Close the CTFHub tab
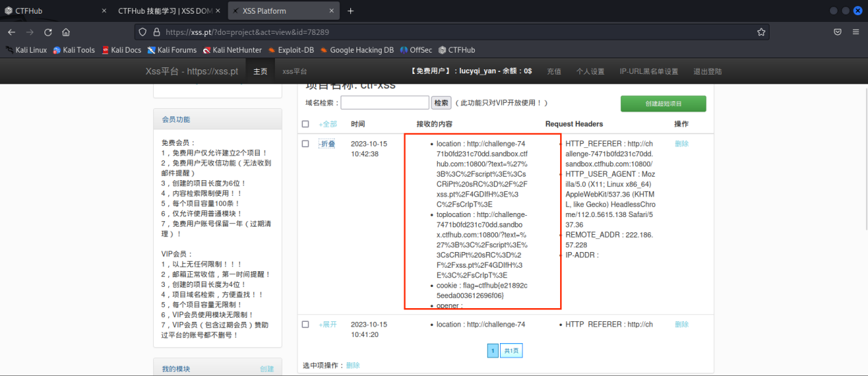 coord(104,11)
